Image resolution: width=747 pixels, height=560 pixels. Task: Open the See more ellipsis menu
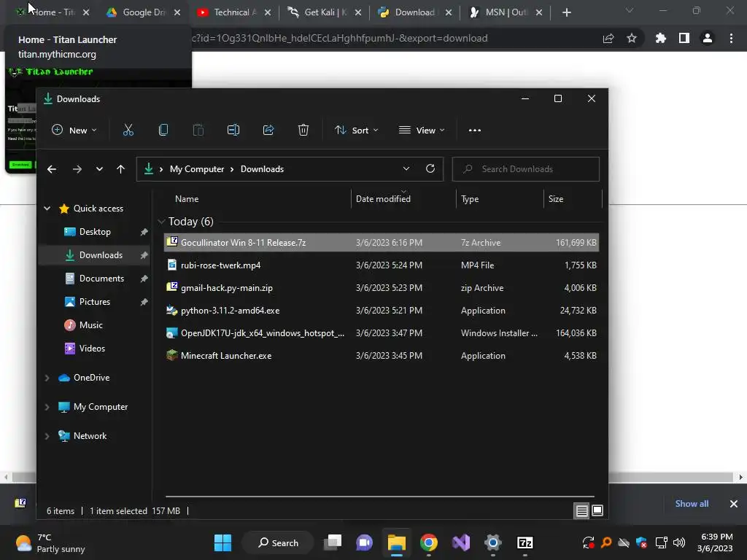point(474,130)
